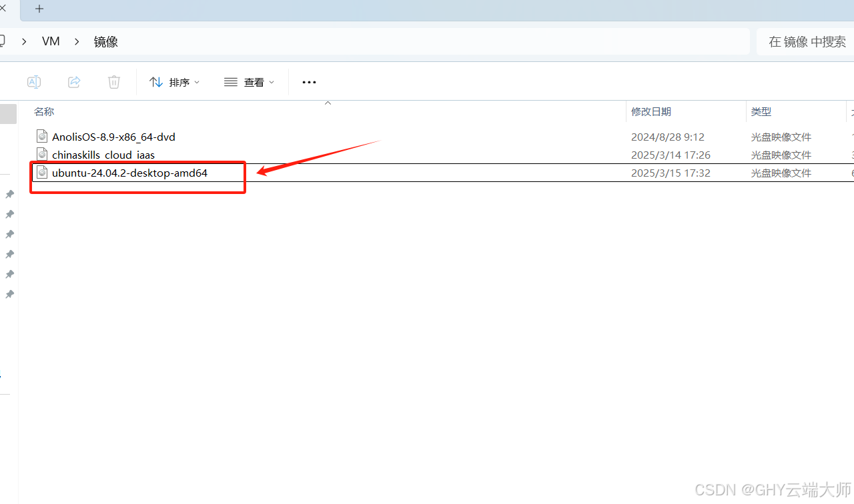Click the first pin icon in sidebar
Viewport: 854px width, 504px height.
(9, 194)
